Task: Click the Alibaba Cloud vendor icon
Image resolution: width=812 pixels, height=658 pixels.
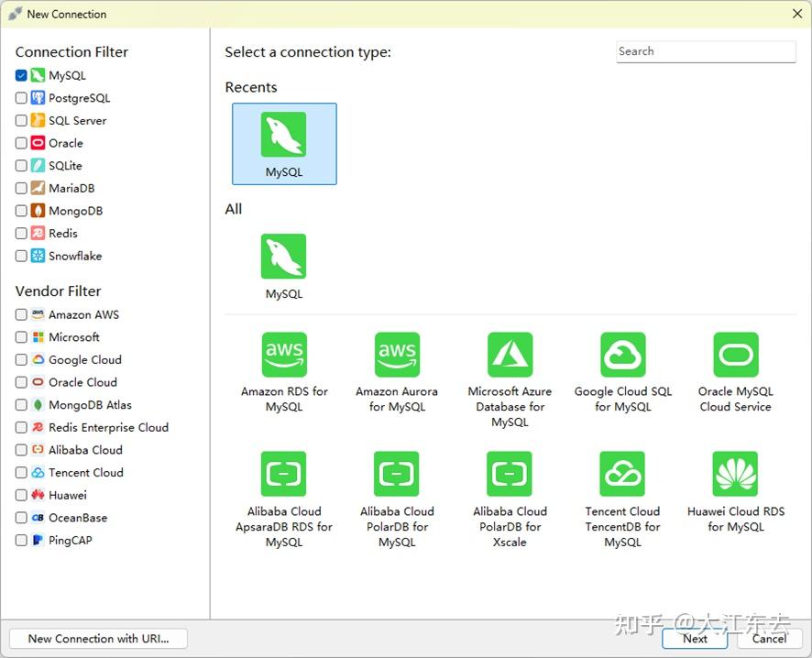Action: (x=38, y=450)
